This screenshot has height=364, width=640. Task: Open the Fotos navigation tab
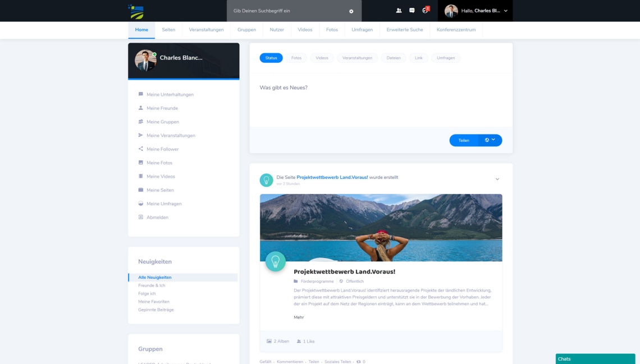(332, 30)
